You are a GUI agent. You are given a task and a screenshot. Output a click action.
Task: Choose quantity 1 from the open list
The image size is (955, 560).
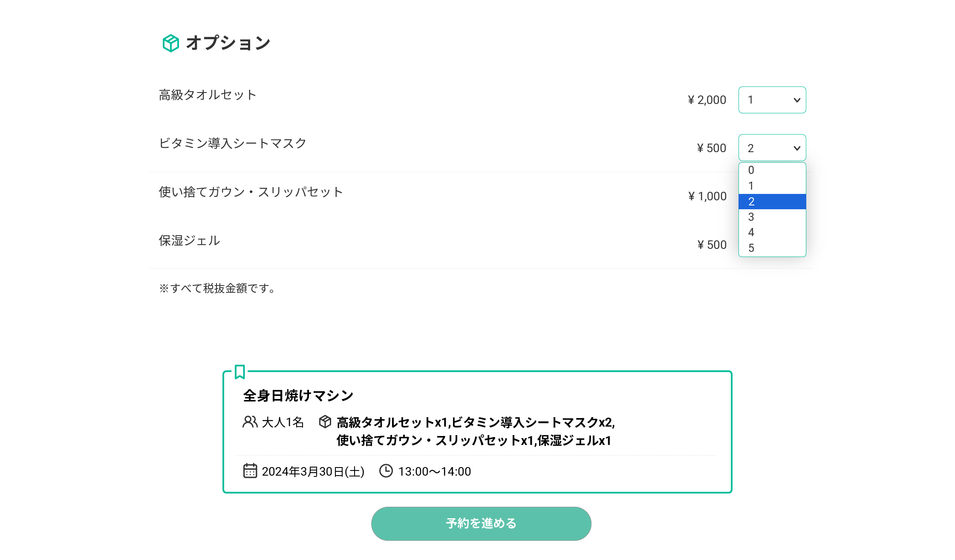772,186
